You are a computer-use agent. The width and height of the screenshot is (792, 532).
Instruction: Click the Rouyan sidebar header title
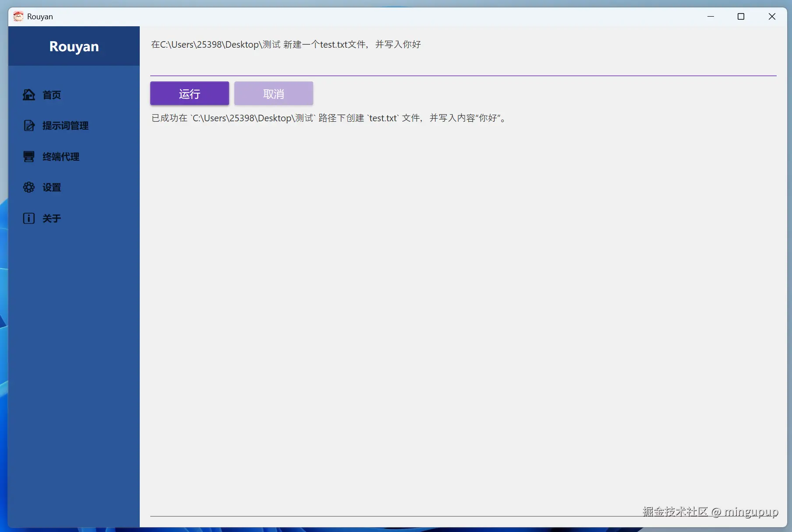(74, 46)
